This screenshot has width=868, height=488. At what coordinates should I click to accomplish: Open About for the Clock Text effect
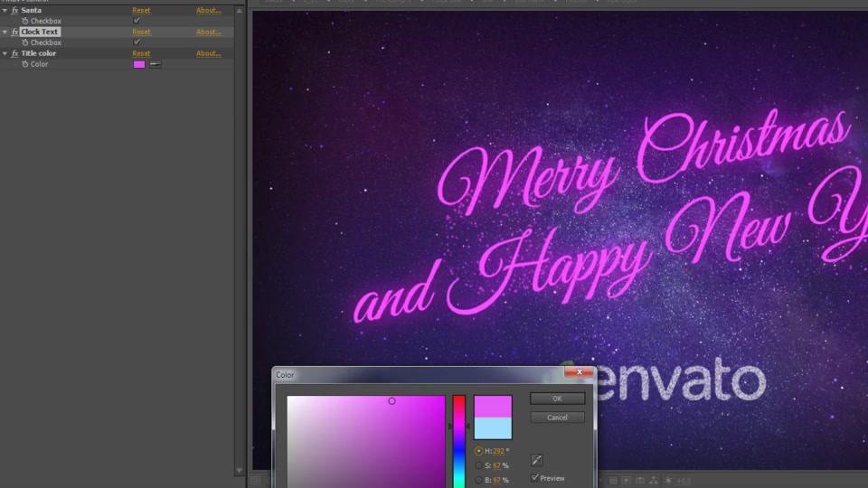point(209,32)
